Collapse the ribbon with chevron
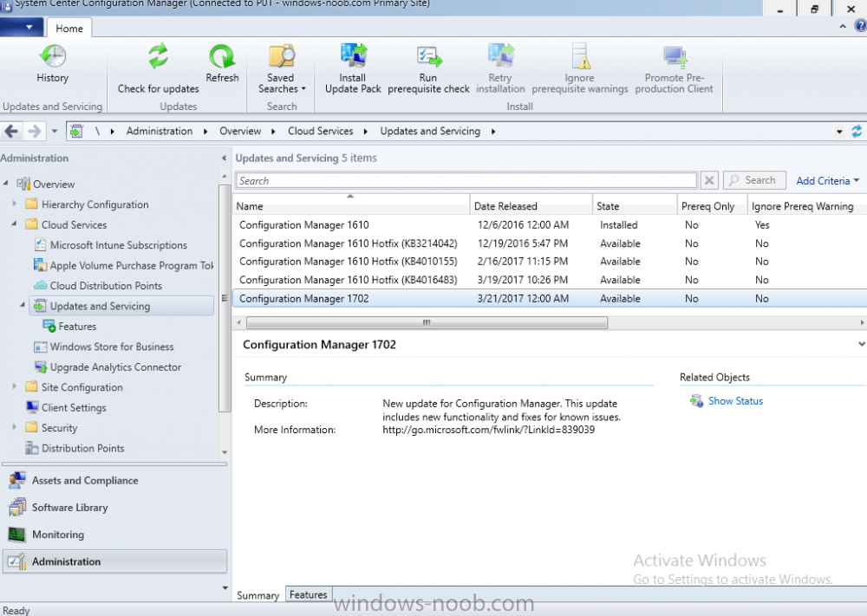The image size is (867, 616). [x=843, y=26]
